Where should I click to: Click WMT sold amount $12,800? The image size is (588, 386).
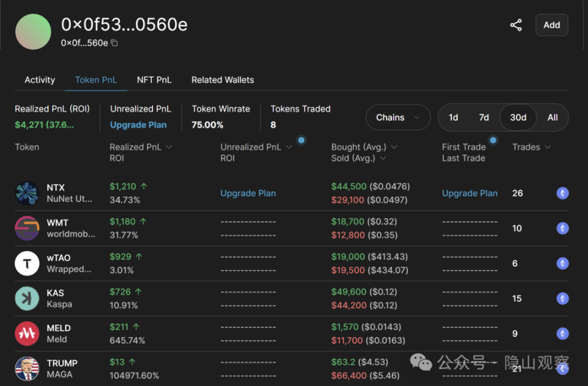(348, 235)
